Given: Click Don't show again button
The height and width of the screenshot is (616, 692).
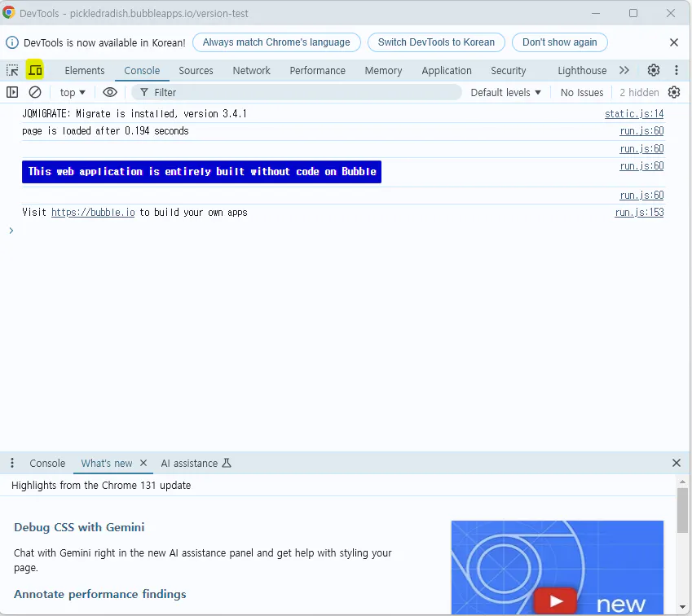Looking at the screenshot, I should [x=560, y=42].
